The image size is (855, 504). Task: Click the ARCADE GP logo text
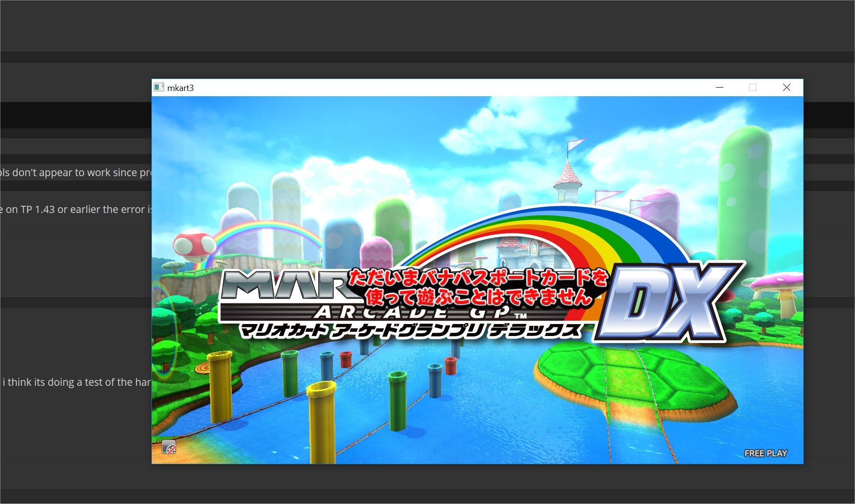pos(421,313)
